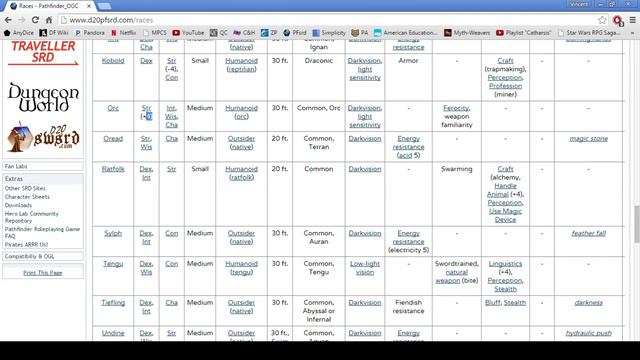This screenshot has height=360, width=640.
Task: Open the American Education bookmark
Action: click(406, 33)
